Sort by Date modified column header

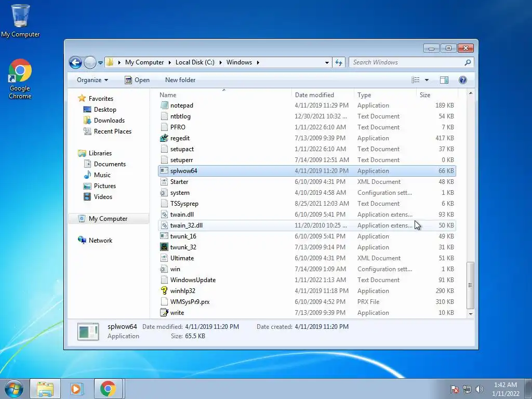[323, 95]
